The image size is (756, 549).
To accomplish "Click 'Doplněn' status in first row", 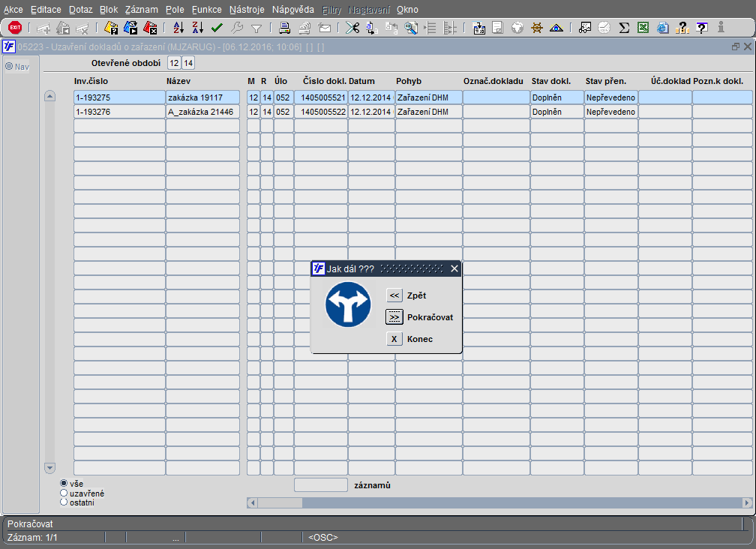I will coord(557,97).
